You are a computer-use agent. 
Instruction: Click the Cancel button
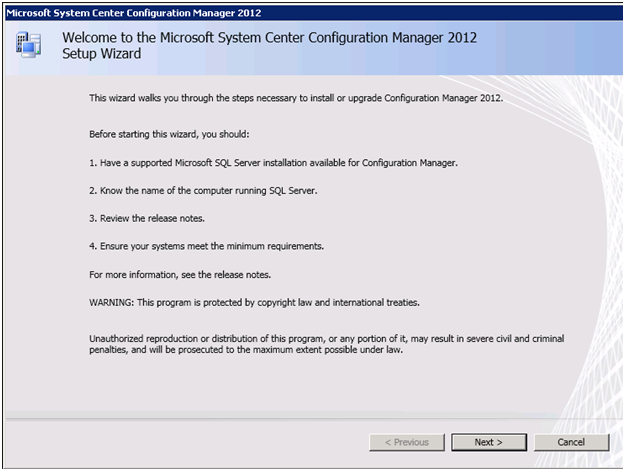(571, 442)
